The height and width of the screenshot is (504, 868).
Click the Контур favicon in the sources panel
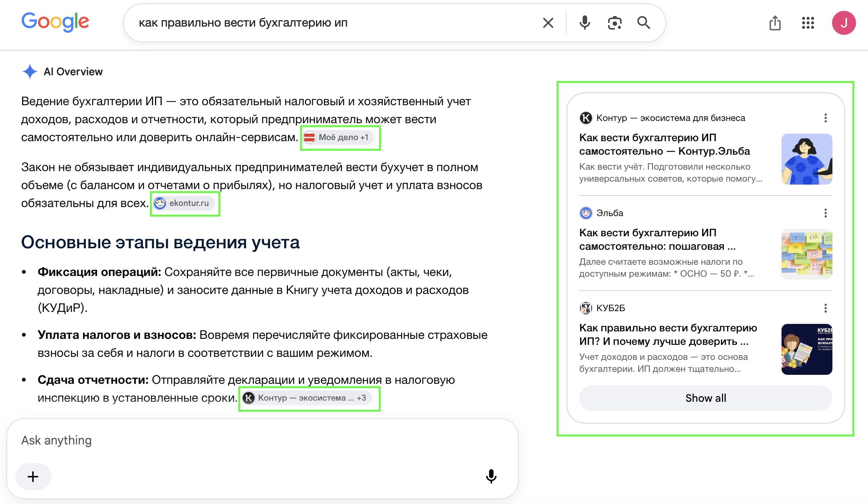tap(586, 118)
